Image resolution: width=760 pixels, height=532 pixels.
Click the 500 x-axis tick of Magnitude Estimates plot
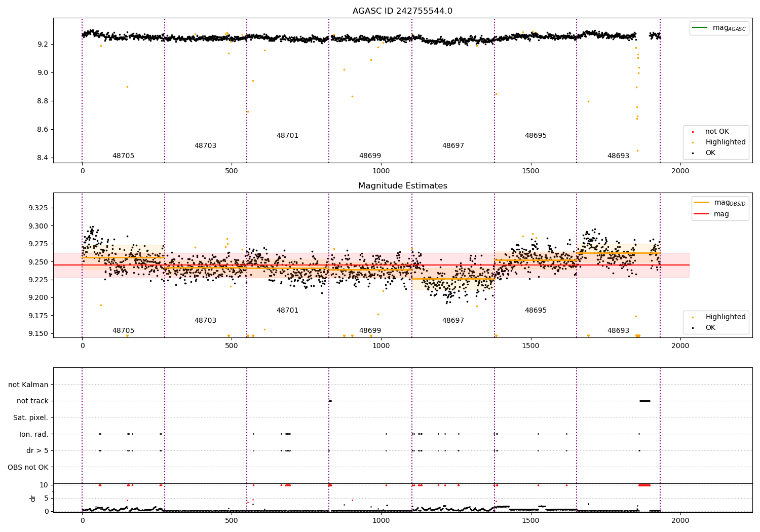pyautogui.click(x=232, y=346)
